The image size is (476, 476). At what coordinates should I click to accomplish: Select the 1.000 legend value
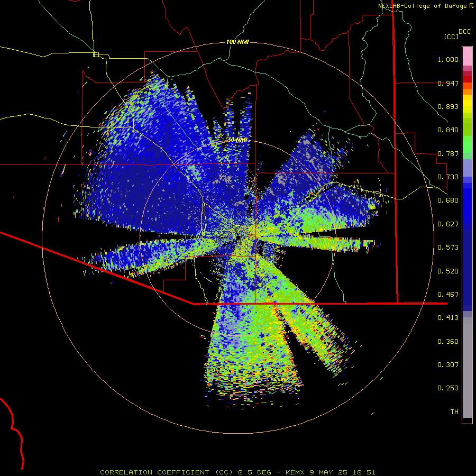click(x=448, y=59)
